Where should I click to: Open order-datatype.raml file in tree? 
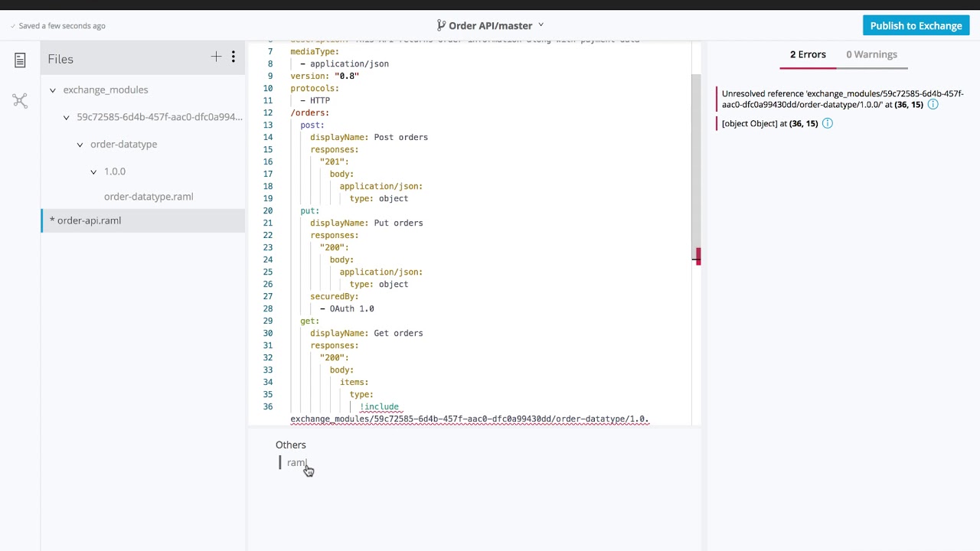pyautogui.click(x=149, y=197)
